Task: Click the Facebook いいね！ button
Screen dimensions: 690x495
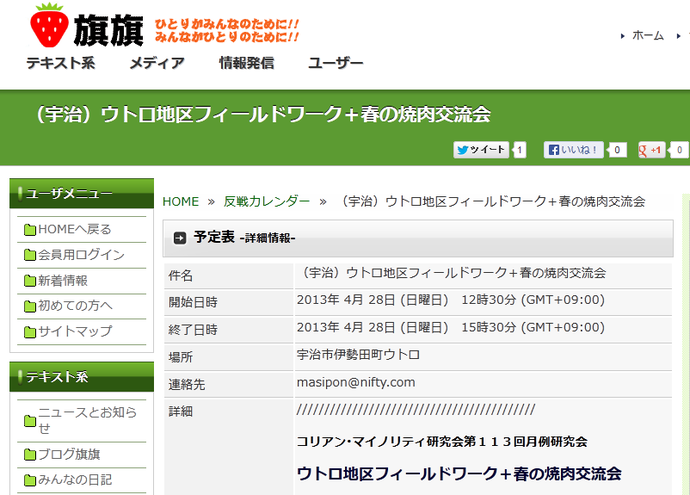Action: (x=573, y=150)
